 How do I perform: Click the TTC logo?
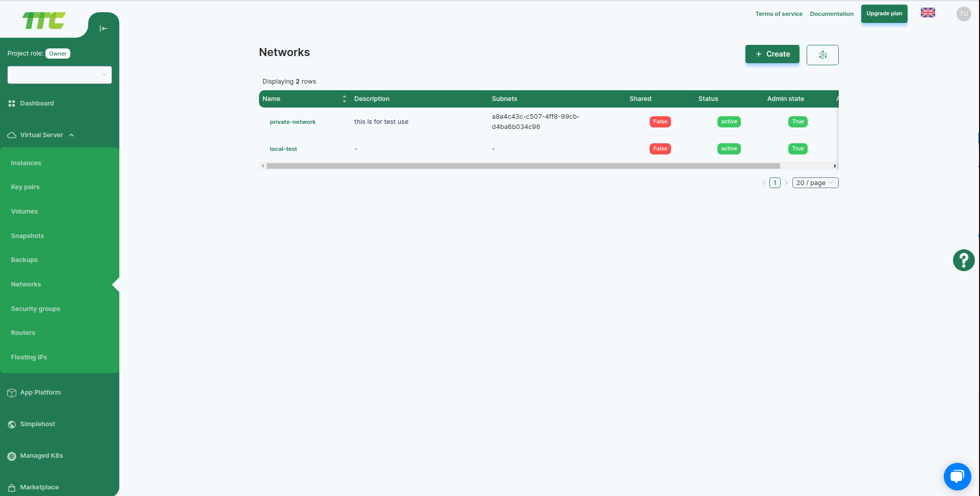(x=44, y=21)
